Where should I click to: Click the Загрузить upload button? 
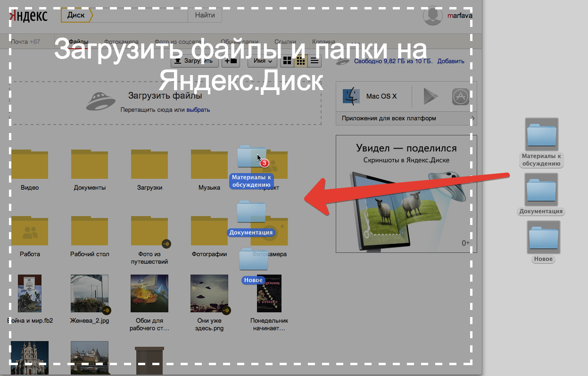(195, 61)
